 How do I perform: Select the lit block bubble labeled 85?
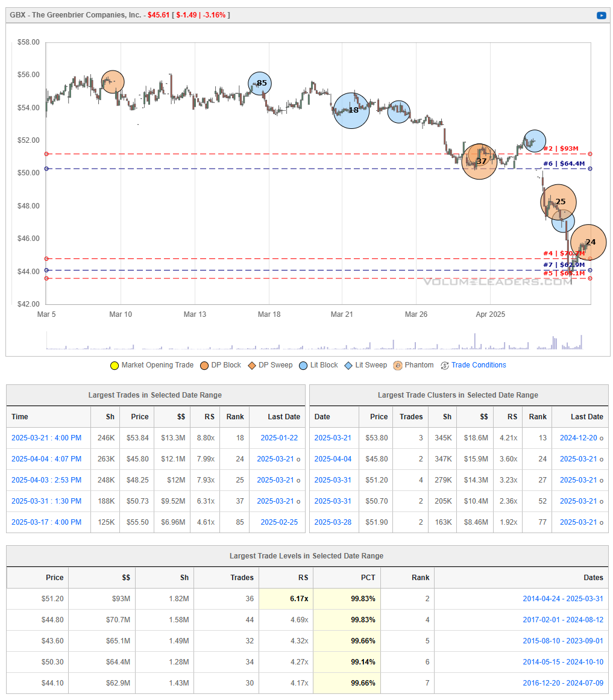pyautogui.click(x=260, y=84)
